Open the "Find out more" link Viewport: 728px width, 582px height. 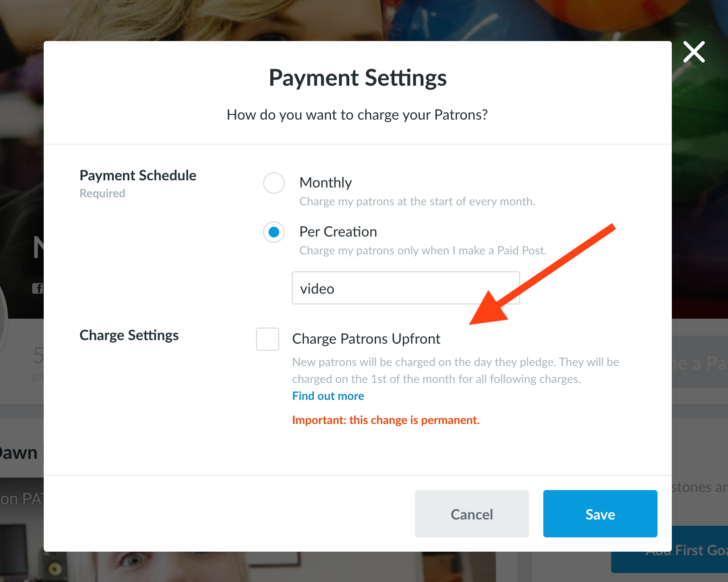[328, 396]
